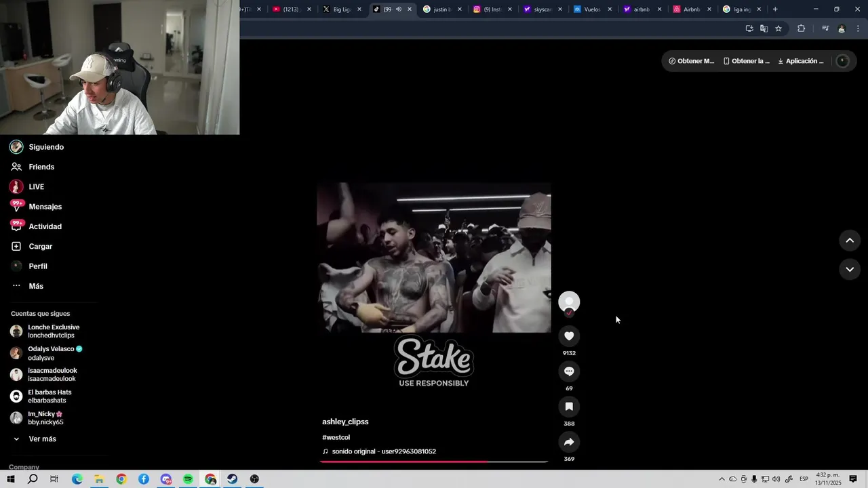868x488 pixels.
Task: Open the Chrome profile avatar
Action: point(842,28)
